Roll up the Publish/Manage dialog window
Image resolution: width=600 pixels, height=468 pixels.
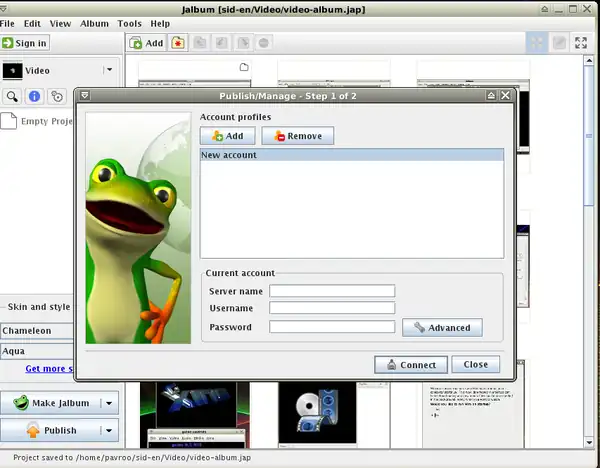click(491, 95)
